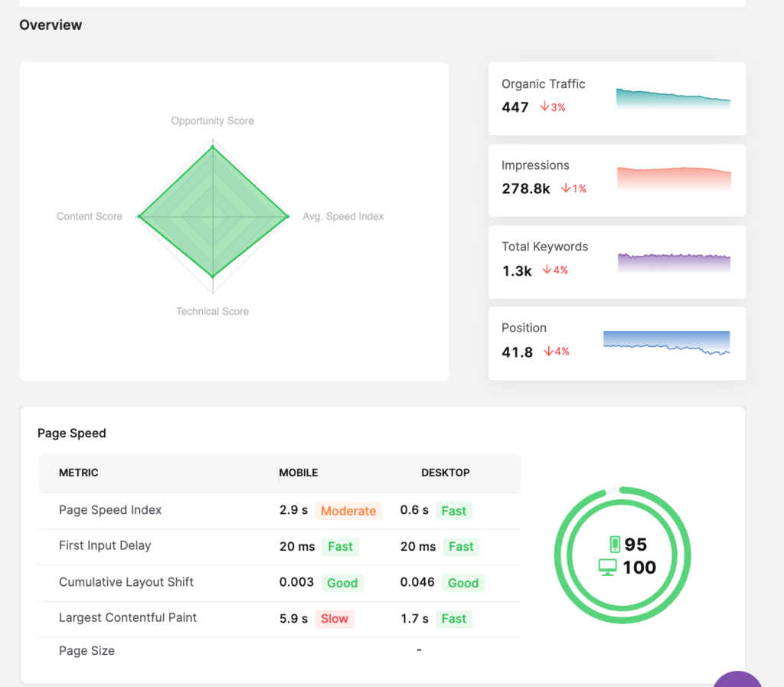Select the Page Size row label
Screen dimensions: 784x687
pyautogui.click(x=87, y=650)
